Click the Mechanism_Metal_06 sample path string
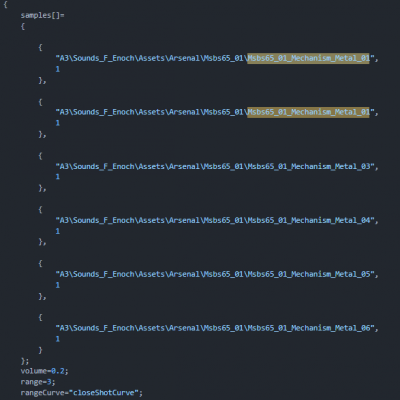This screenshot has width=400, height=400. coord(217,328)
